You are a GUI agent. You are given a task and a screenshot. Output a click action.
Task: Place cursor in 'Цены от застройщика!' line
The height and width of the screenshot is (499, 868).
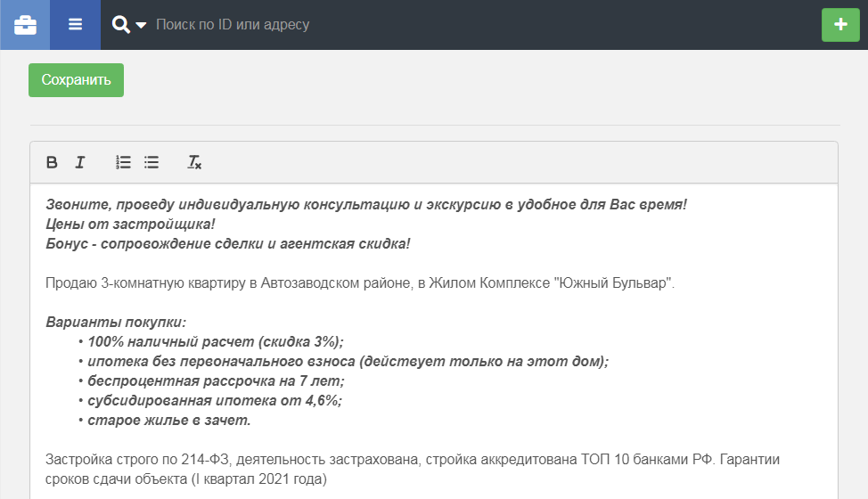130,224
